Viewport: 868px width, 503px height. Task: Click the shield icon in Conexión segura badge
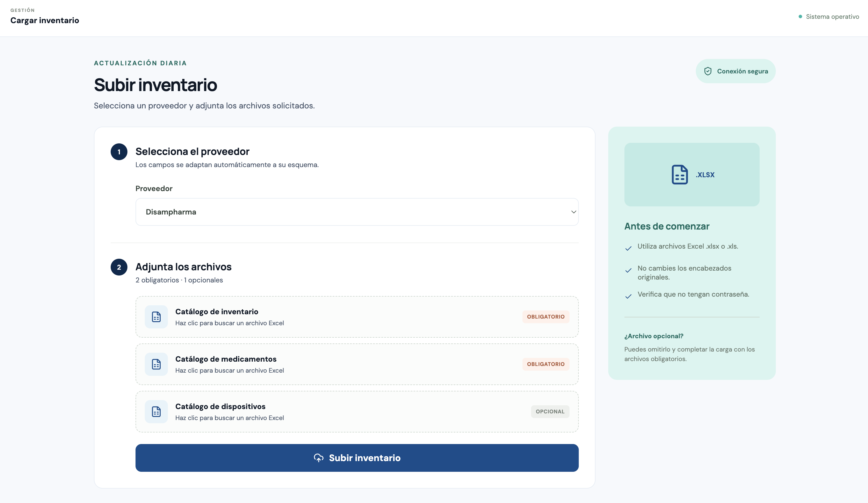pos(708,71)
